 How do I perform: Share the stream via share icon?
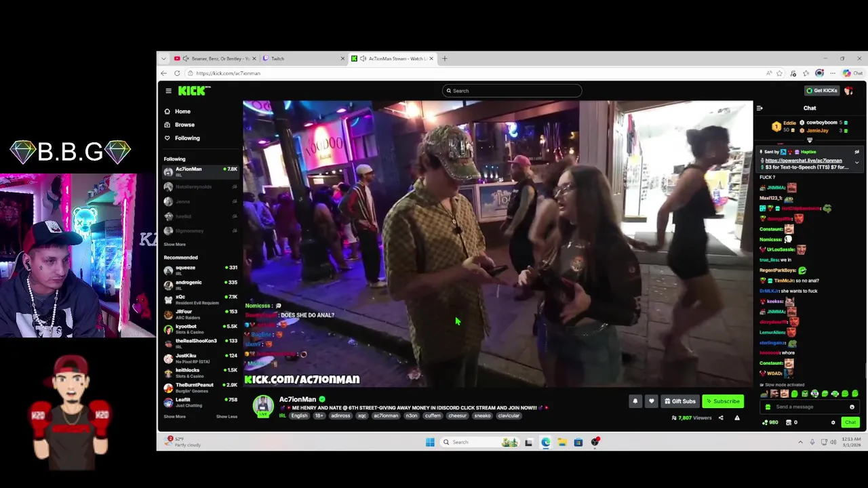(721, 418)
